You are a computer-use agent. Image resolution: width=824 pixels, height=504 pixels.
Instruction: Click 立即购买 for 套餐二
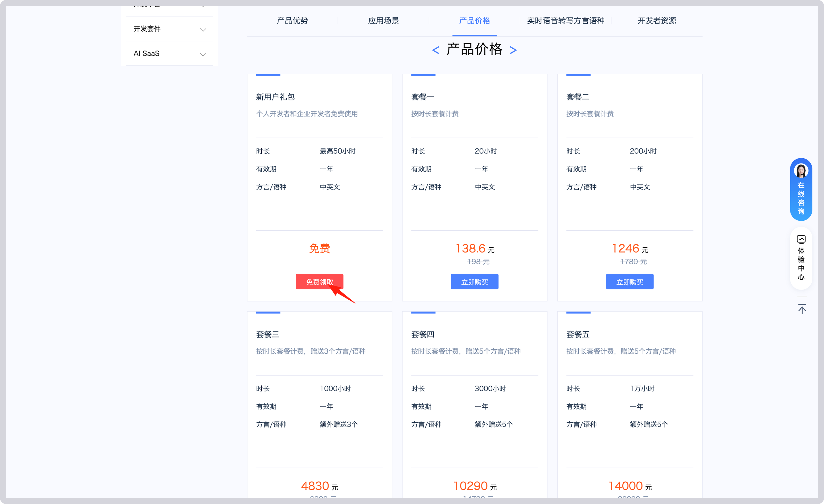click(629, 281)
